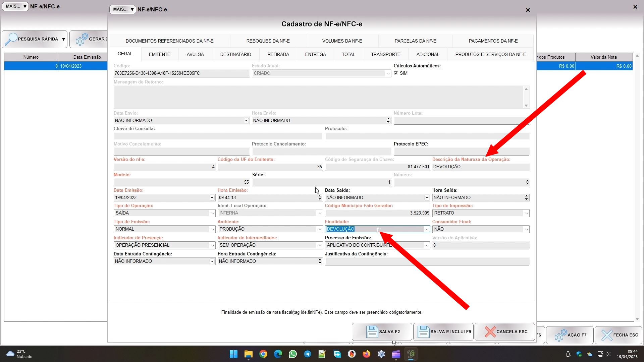The width and height of the screenshot is (644, 362).
Task: Open WhatsApp from the taskbar
Action: click(x=292, y=354)
